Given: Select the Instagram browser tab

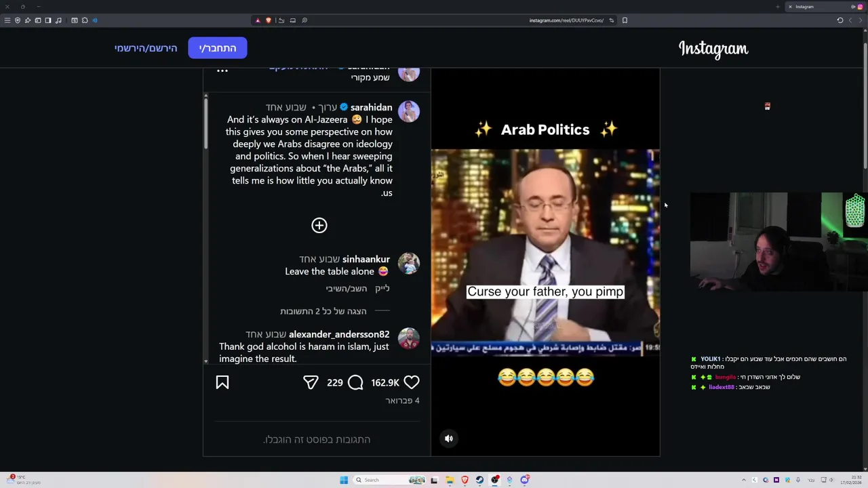Looking at the screenshot, I should [x=825, y=7].
